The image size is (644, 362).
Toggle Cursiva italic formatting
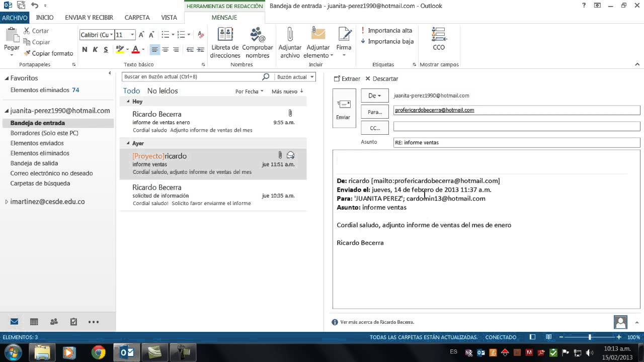95,49
